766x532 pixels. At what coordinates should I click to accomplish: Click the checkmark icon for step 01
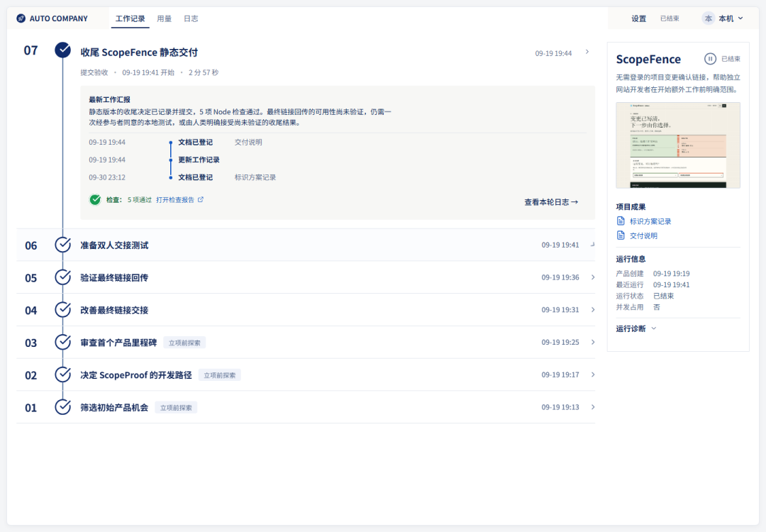pyautogui.click(x=62, y=407)
